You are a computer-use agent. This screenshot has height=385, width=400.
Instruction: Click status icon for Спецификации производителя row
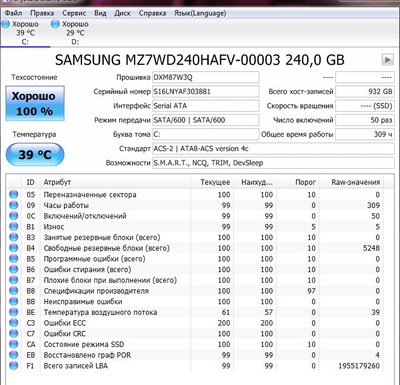click(x=14, y=291)
